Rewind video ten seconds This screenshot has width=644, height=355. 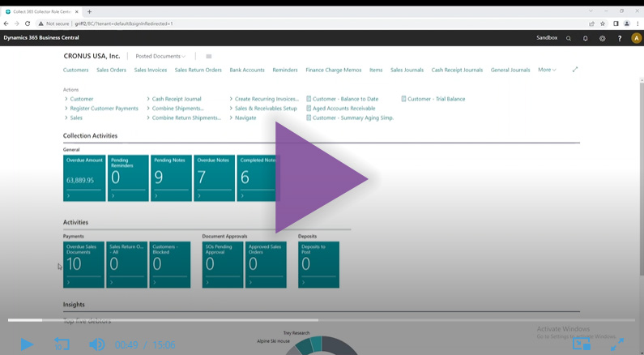pos(62,344)
